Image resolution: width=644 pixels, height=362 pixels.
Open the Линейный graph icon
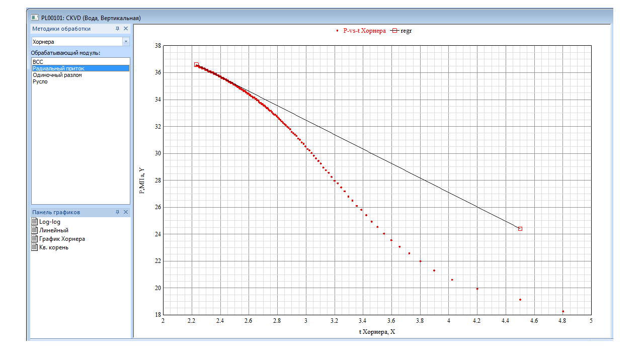click(34, 230)
